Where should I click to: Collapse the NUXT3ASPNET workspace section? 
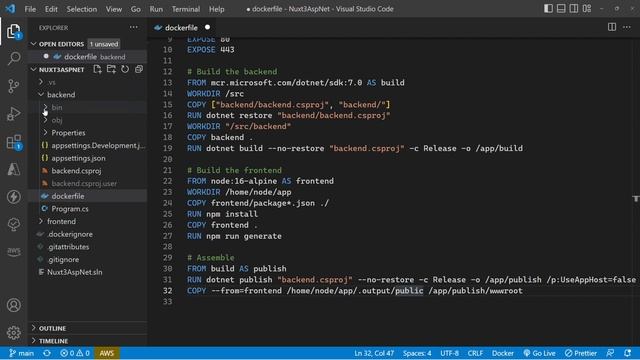point(33,69)
